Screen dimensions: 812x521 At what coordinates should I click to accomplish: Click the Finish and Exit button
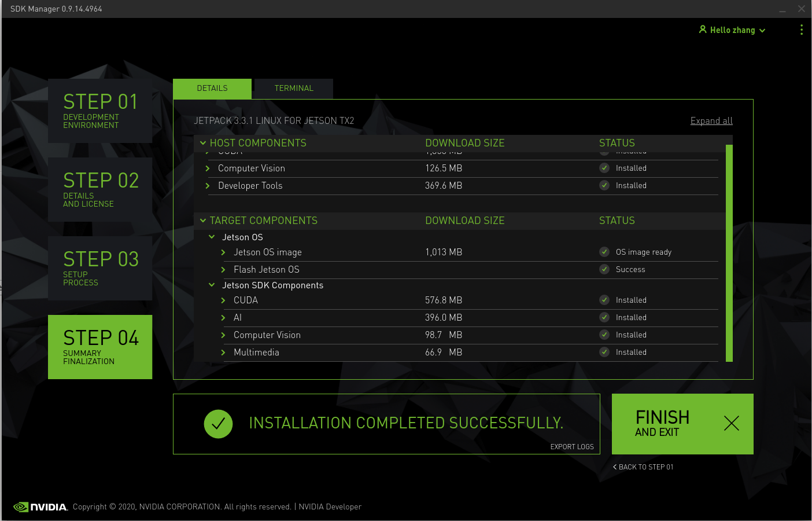tap(682, 424)
